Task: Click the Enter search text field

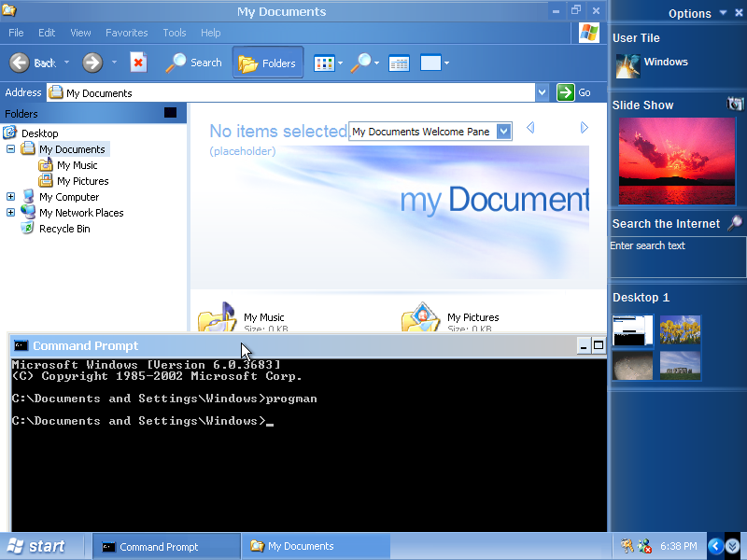Action: point(678,258)
